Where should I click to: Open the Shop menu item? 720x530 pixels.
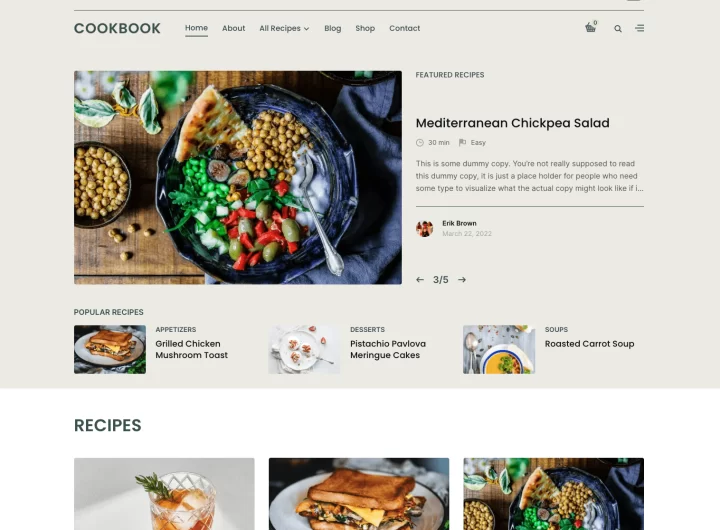[x=365, y=28]
